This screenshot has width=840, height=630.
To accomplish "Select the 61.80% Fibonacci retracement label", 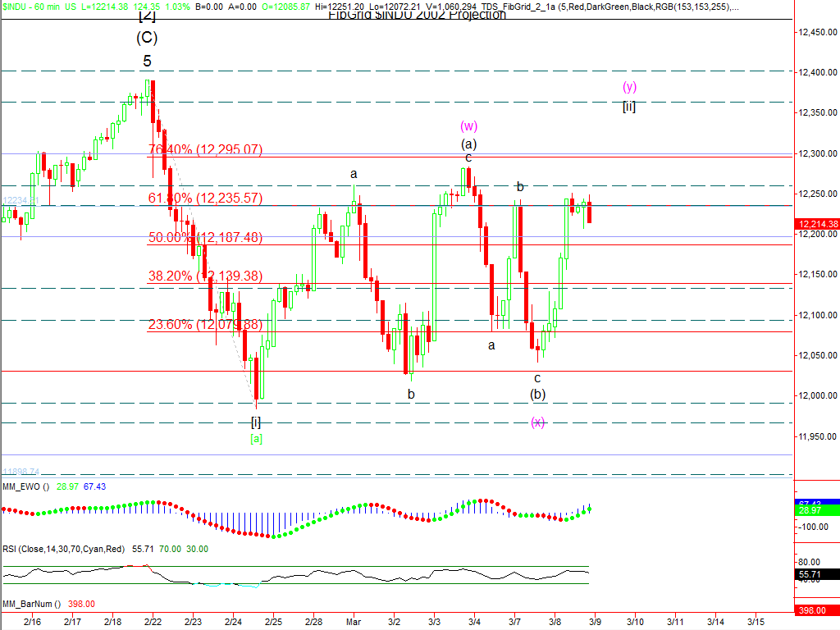I will (x=205, y=198).
